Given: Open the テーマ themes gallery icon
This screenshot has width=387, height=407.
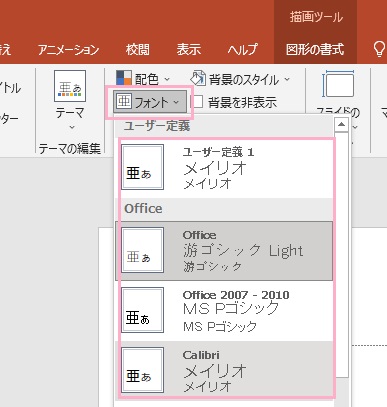Looking at the screenshot, I should 70,86.
